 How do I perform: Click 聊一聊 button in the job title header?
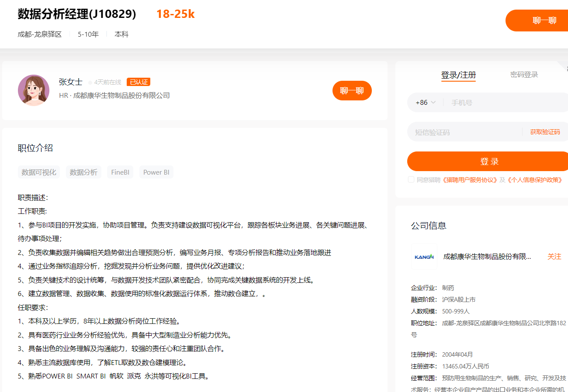(537, 21)
